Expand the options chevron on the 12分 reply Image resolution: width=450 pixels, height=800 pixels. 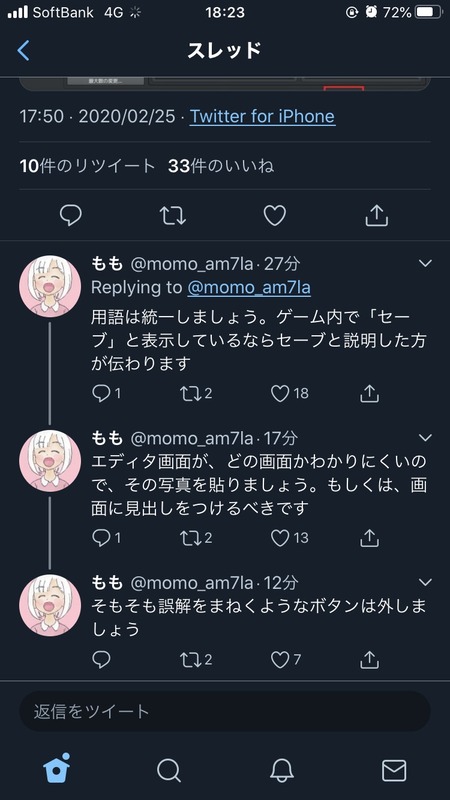424,582
